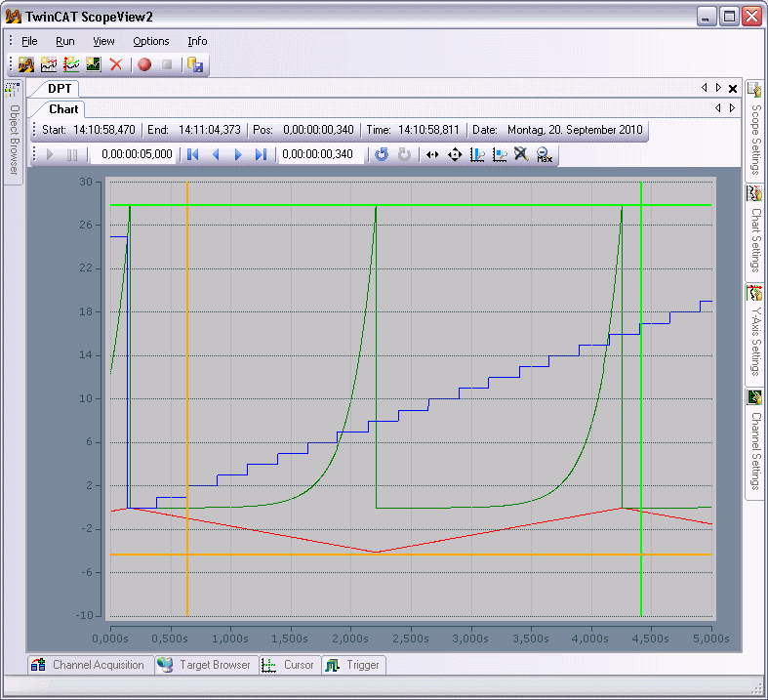Open the File menu

tap(29, 41)
